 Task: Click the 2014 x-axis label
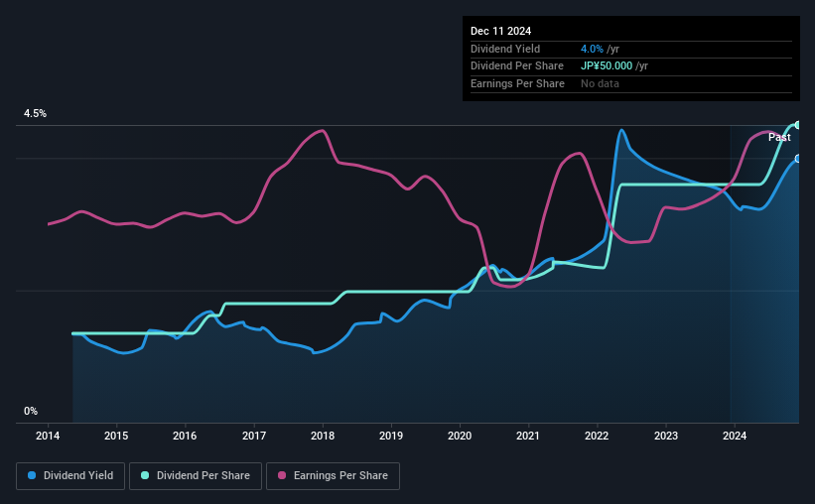[48, 436]
